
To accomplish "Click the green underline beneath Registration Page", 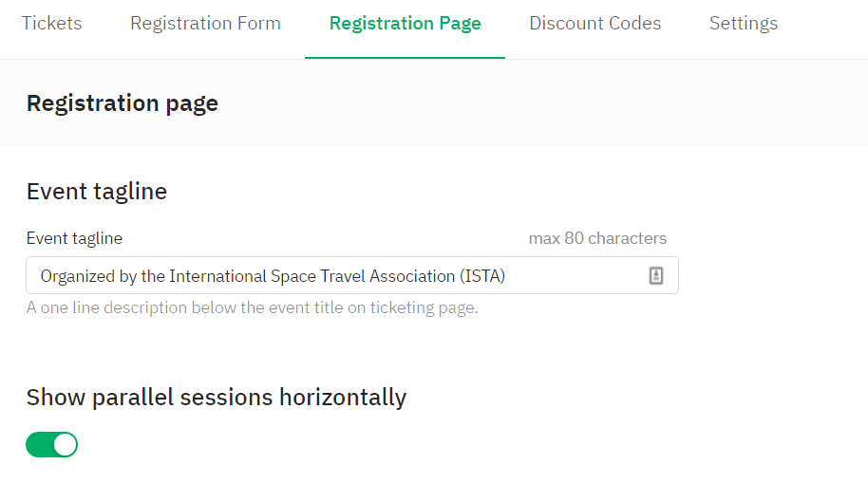I will (405, 58).
